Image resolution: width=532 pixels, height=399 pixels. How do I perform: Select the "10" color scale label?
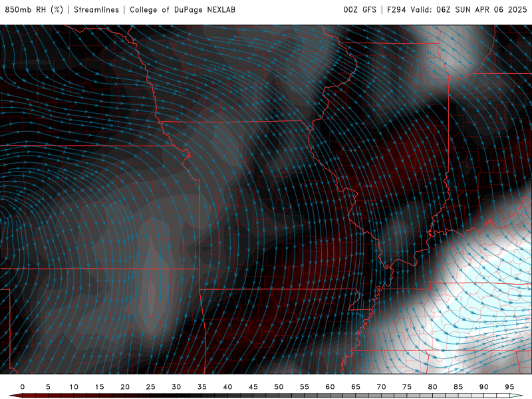[x=74, y=387]
